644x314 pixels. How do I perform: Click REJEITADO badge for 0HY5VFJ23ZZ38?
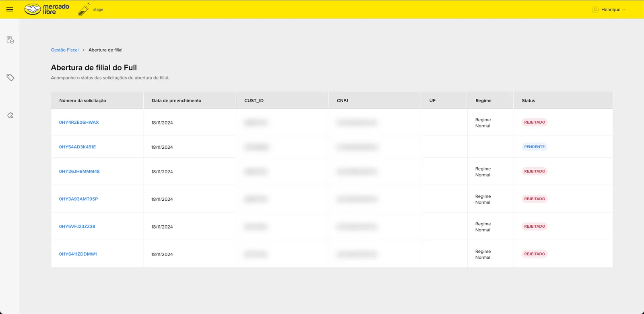(535, 227)
